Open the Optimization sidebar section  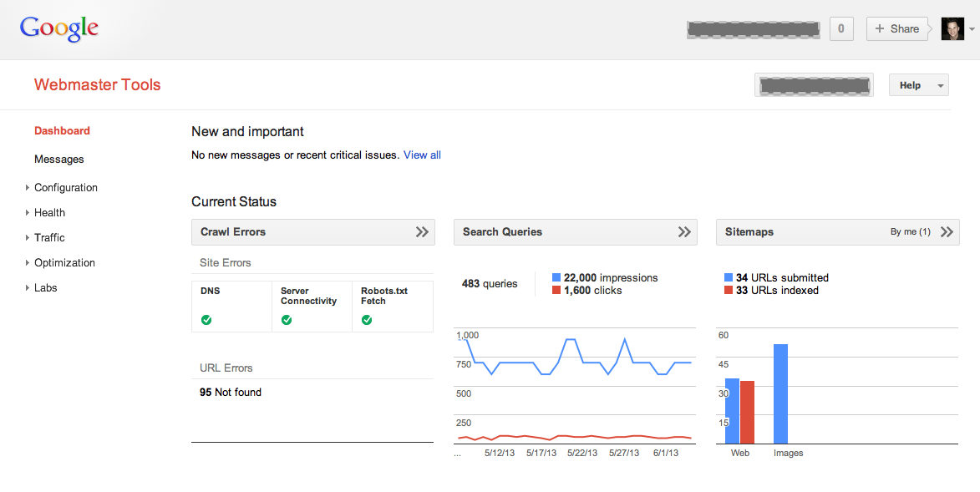[x=64, y=262]
